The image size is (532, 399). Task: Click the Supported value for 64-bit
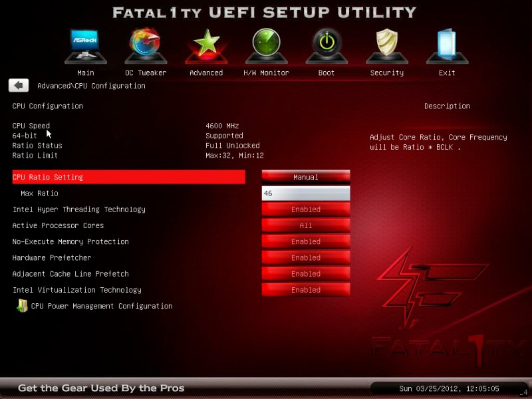pyautogui.click(x=224, y=136)
